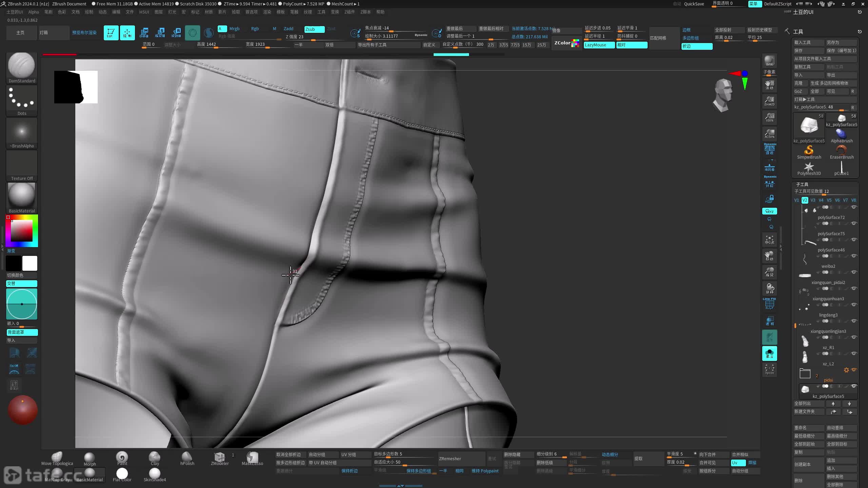This screenshot has width=868, height=488.
Task: Toggle the Transparency icon
Action: click(769, 321)
